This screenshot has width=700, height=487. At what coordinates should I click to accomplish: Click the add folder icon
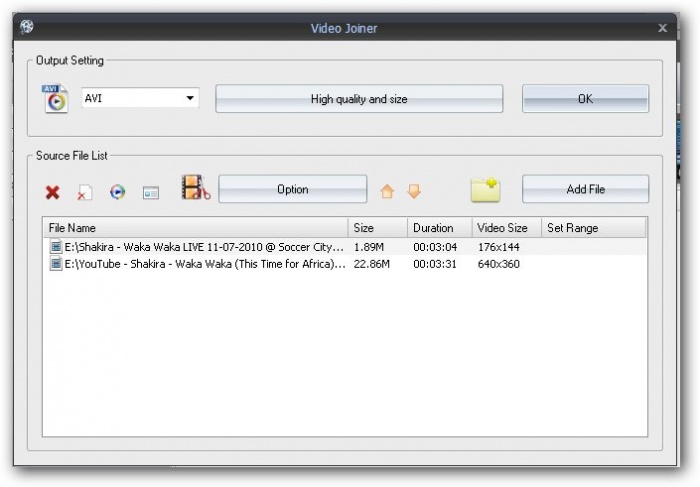[x=485, y=190]
